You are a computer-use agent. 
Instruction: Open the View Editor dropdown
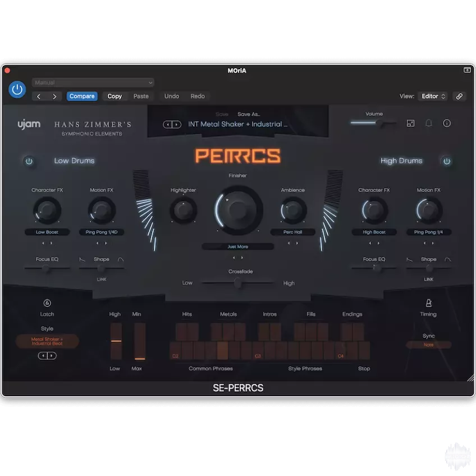(433, 96)
